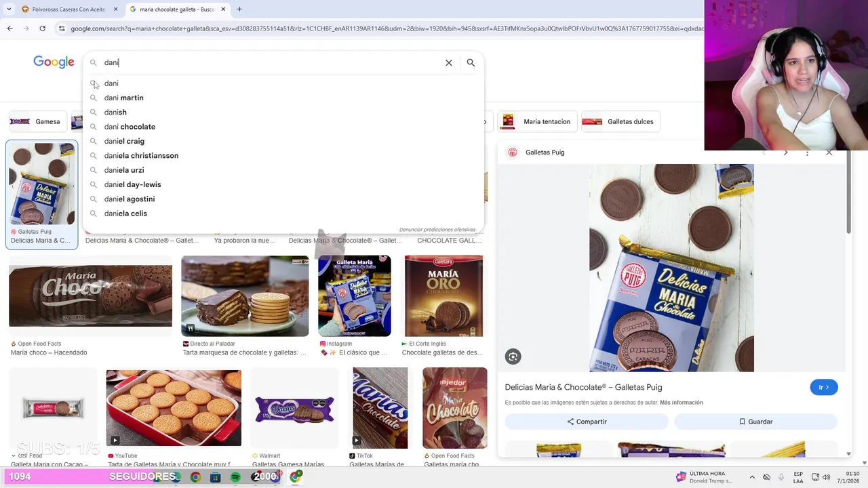
Task: Click the Compartir button
Action: click(587, 422)
